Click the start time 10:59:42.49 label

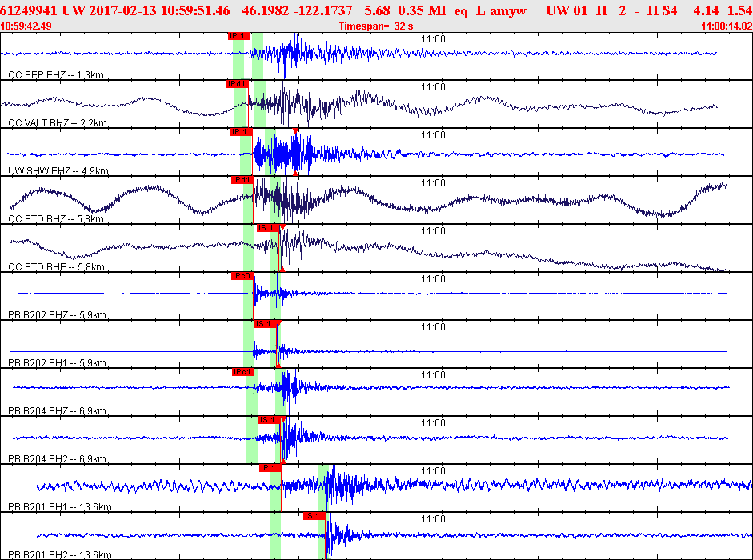click(x=27, y=26)
